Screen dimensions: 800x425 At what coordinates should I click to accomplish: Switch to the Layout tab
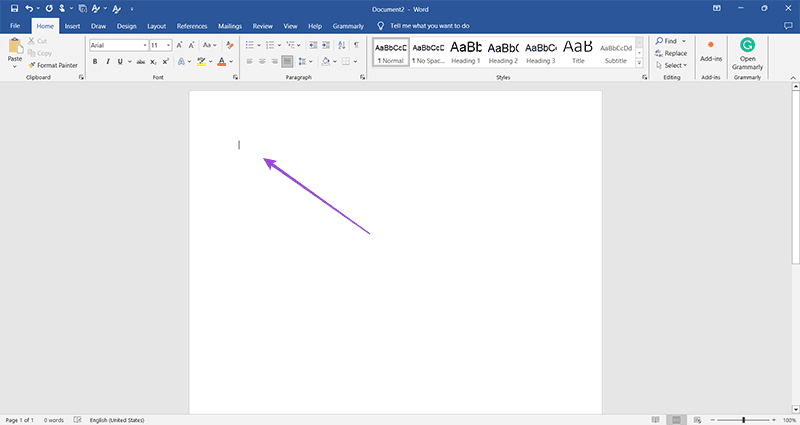coord(157,26)
